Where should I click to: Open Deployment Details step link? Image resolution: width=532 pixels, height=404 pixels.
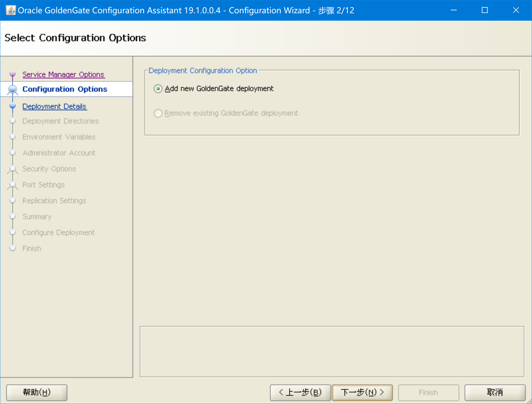pyautogui.click(x=55, y=106)
